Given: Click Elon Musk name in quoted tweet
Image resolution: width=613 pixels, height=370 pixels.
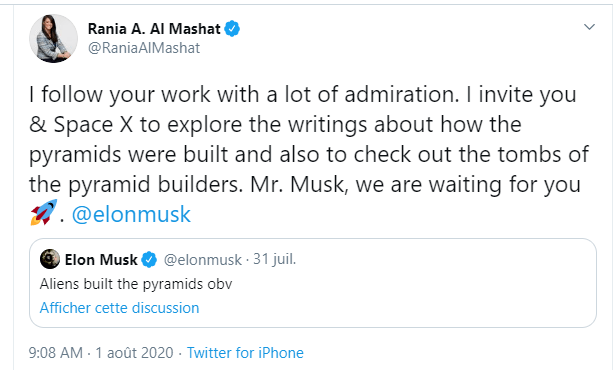Looking at the screenshot, I should [101, 260].
